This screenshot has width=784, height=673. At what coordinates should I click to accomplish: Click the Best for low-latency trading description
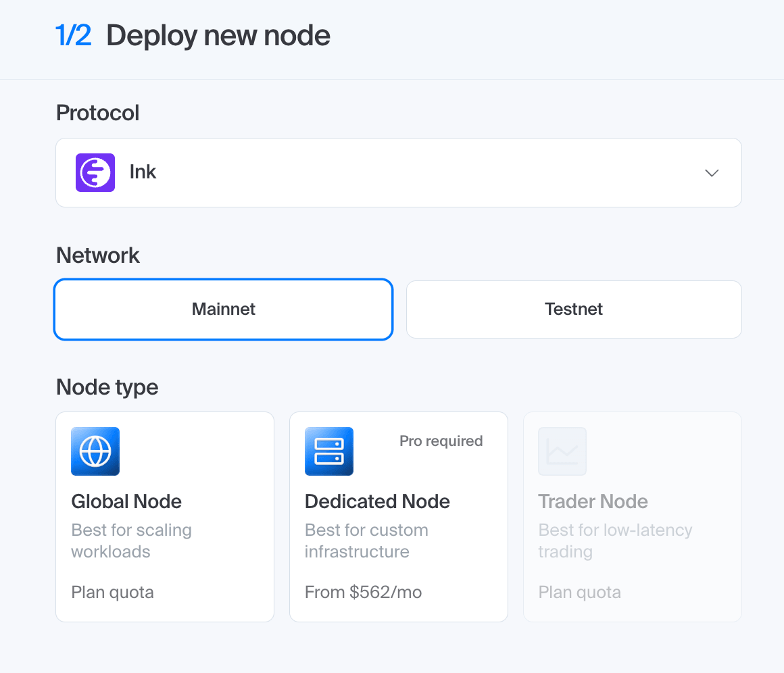click(x=615, y=541)
